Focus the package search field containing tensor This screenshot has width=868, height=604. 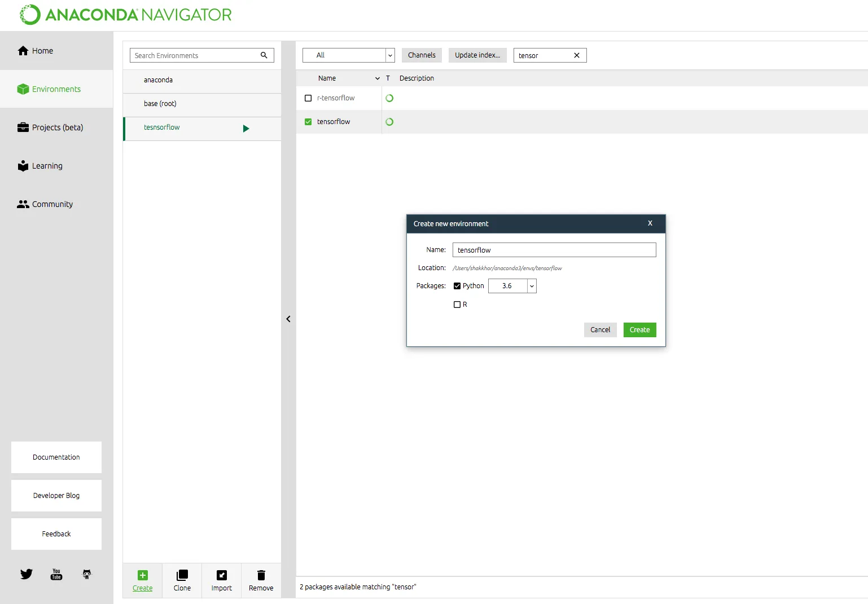tap(550, 55)
